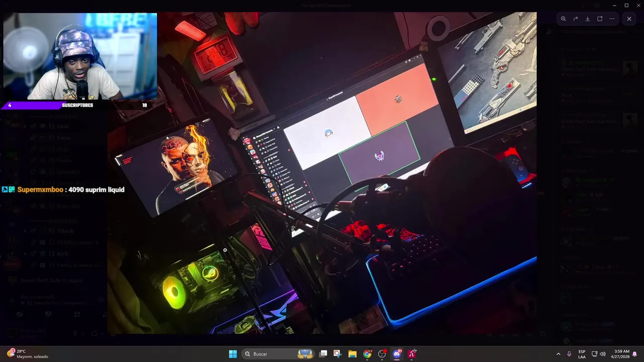Open the network status tray icon
The width and height of the screenshot is (644, 362).
[x=594, y=354]
